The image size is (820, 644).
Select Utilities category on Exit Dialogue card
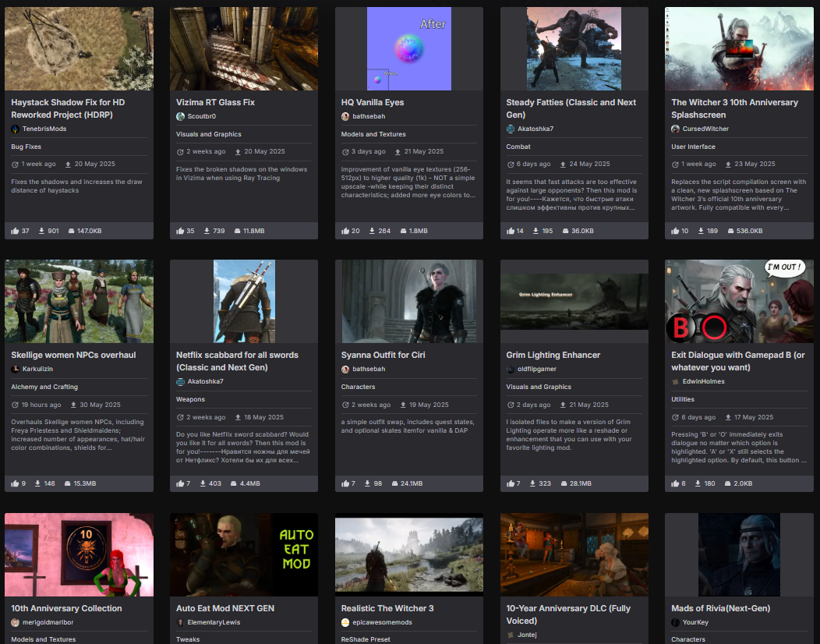click(683, 400)
